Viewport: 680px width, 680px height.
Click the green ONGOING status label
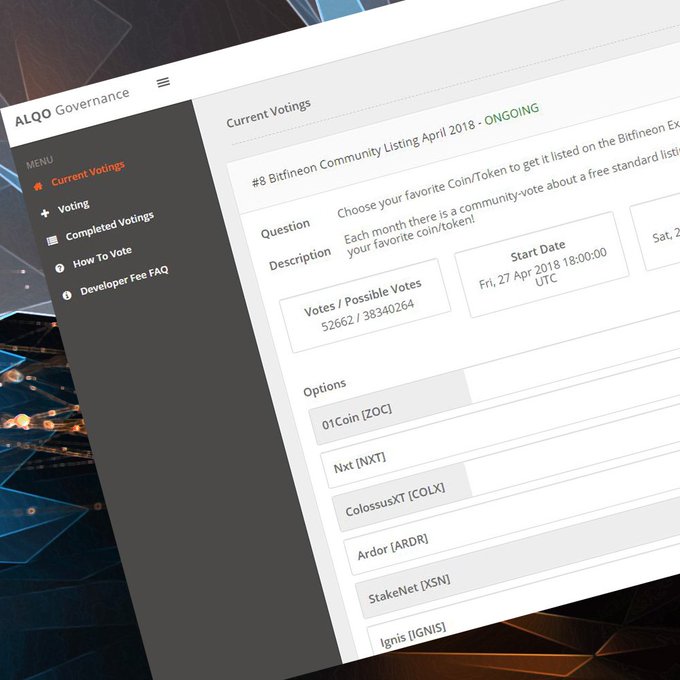(x=512, y=114)
